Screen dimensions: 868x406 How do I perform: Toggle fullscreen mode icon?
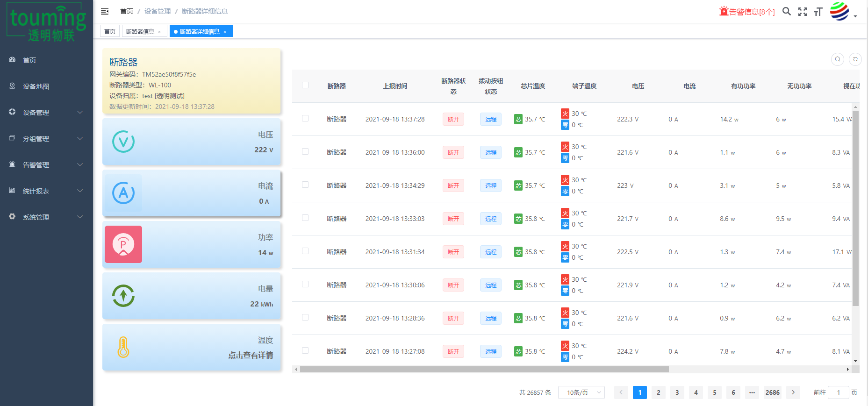click(x=803, y=12)
